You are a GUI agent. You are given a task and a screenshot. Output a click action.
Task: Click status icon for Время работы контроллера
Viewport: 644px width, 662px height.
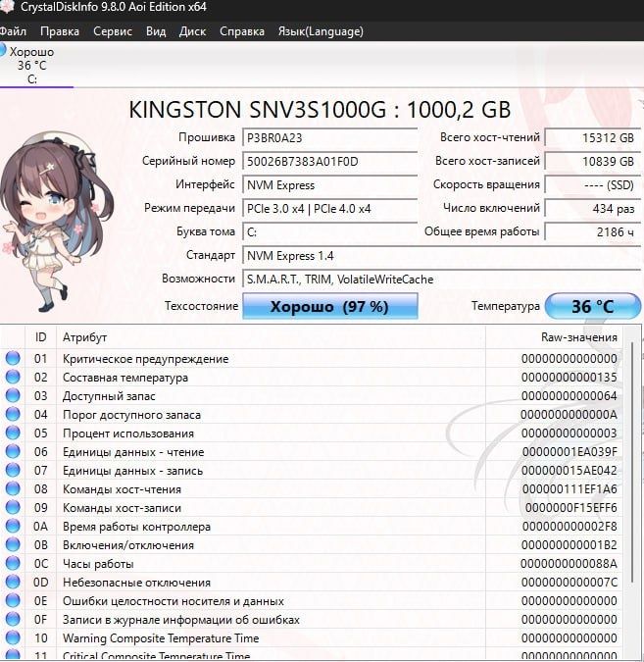click(x=13, y=526)
